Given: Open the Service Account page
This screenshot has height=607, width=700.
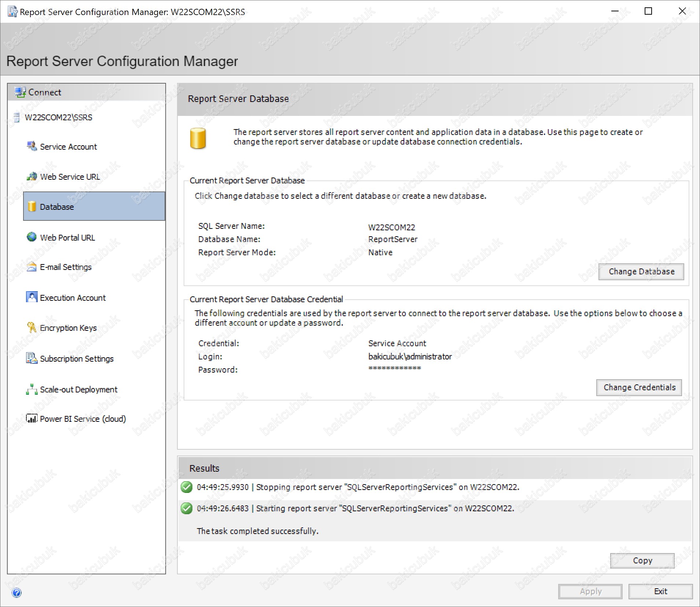Looking at the screenshot, I should click(69, 147).
